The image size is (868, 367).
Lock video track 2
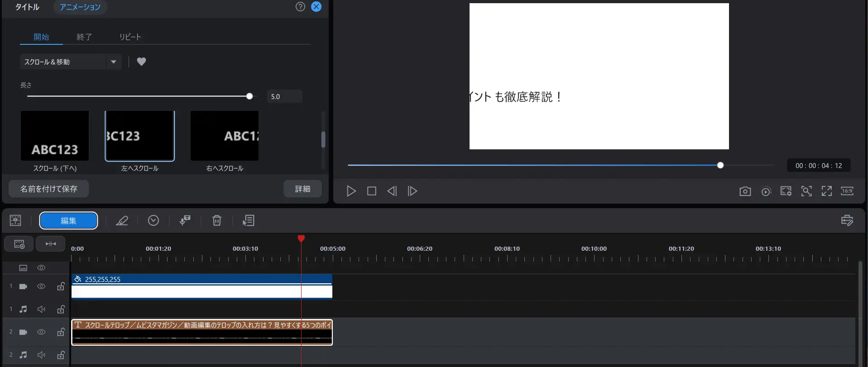click(61, 332)
